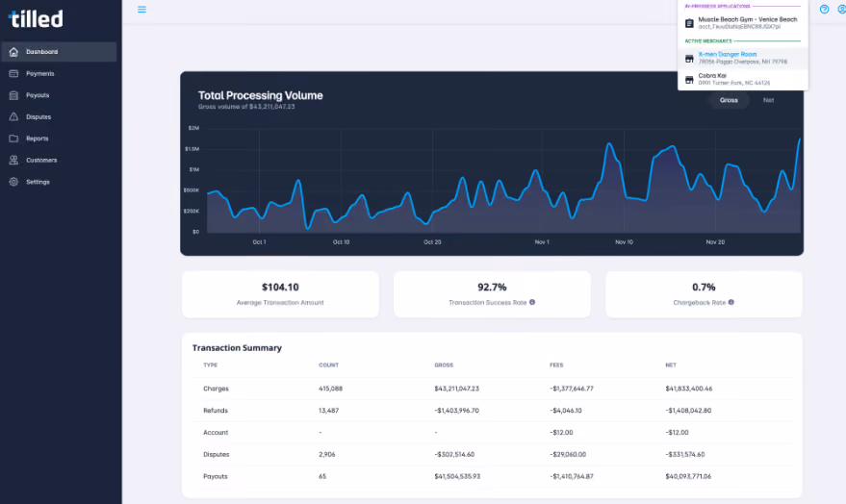Click the charges count 415,088
846x504 pixels.
(x=330, y=389)
